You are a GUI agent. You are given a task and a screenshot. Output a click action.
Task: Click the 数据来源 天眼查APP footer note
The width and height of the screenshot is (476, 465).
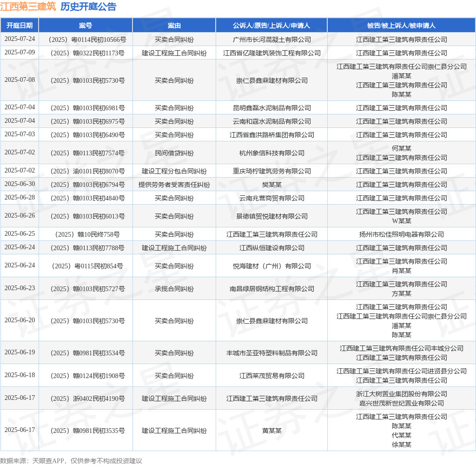tap(71, 460)
